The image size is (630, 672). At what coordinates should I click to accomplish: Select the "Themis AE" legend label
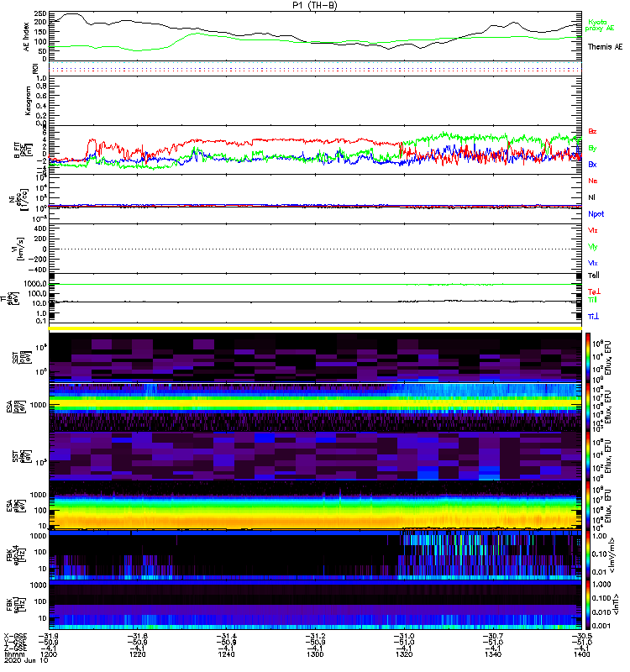605,47
